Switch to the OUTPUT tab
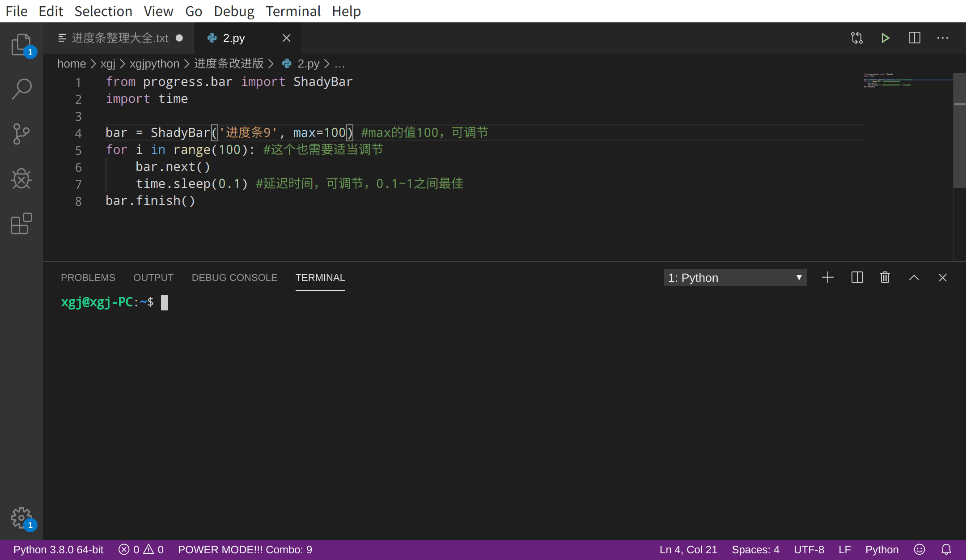Image resolution: width=966 pixels, height=560 pixels. click(153, 277)
